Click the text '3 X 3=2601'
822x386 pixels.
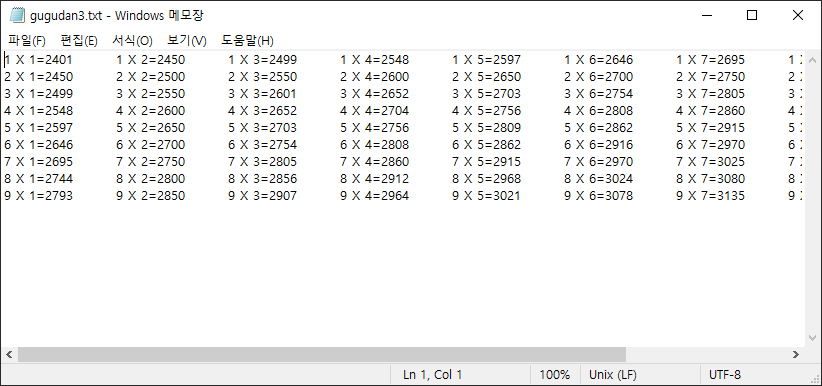click(x=263, y=94)
